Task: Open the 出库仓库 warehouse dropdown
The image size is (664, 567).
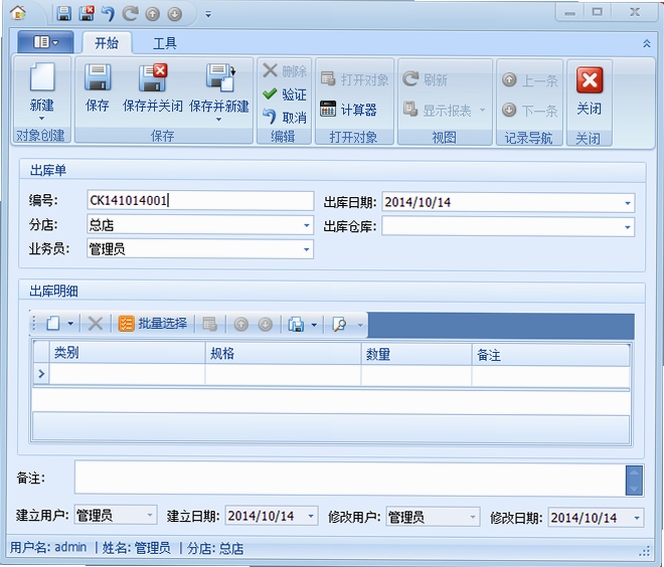Action: [x=627, y=227]
